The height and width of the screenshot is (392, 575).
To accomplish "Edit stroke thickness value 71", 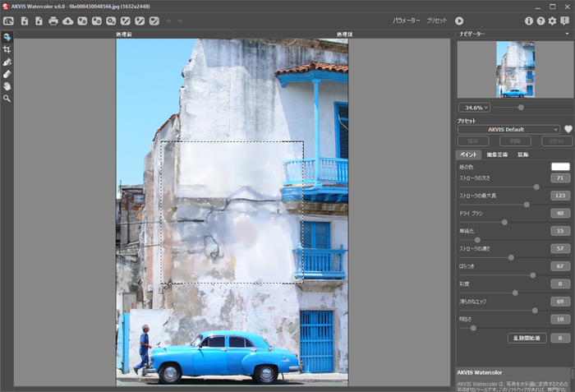I will pyautogui.click(x=560, y=178).
